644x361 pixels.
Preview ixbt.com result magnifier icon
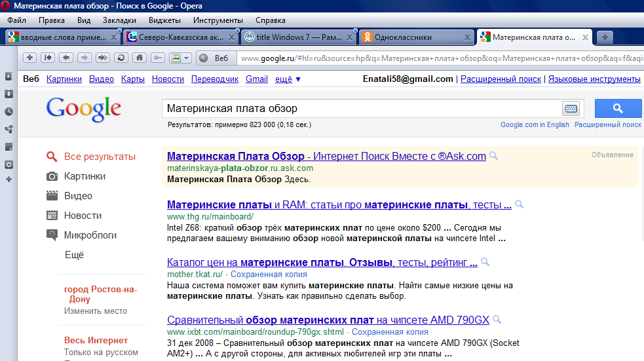(497, 320)
